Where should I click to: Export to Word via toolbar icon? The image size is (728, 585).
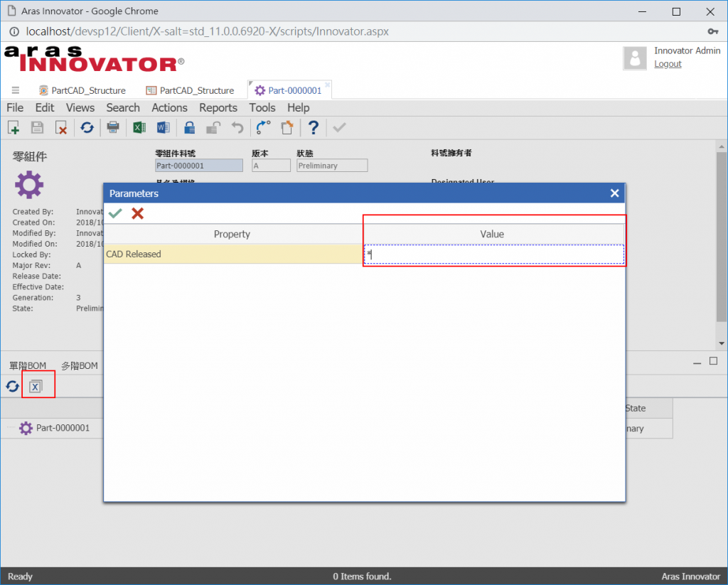pyautogui.click(x=163, y=127)
